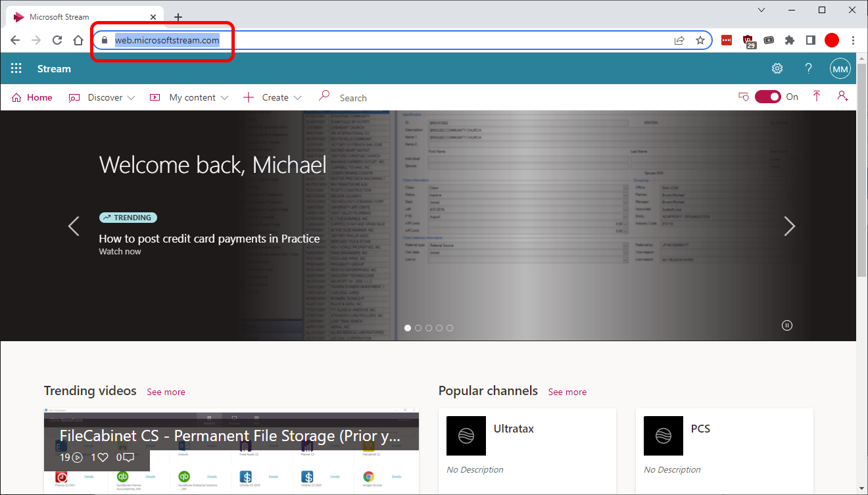Select the third carousel dot

(429, 327)
